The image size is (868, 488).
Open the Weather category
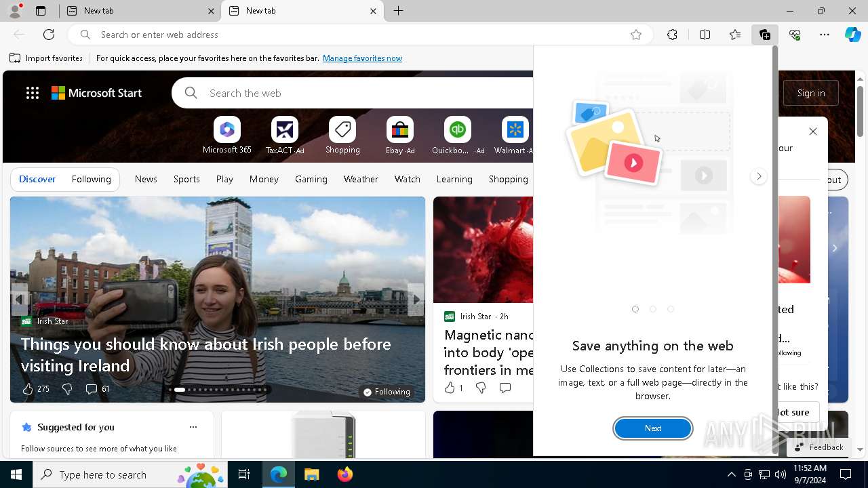tap(361, 179)
